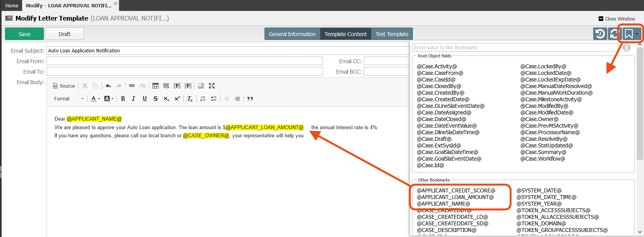Select the @CASE_DESCRIPTION@ bookmark
Viewport: 644px width, 237px height.
pos(447,230)
